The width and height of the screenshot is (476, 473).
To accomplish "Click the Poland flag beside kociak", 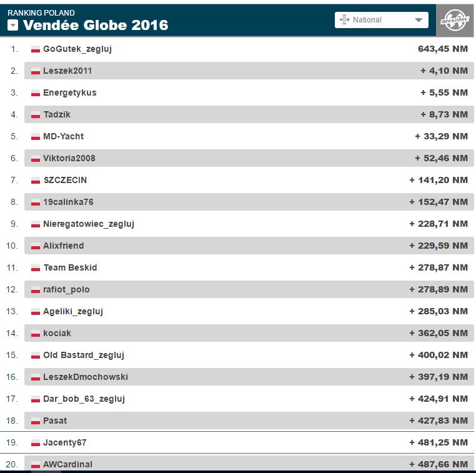I will tap(36, 333).
